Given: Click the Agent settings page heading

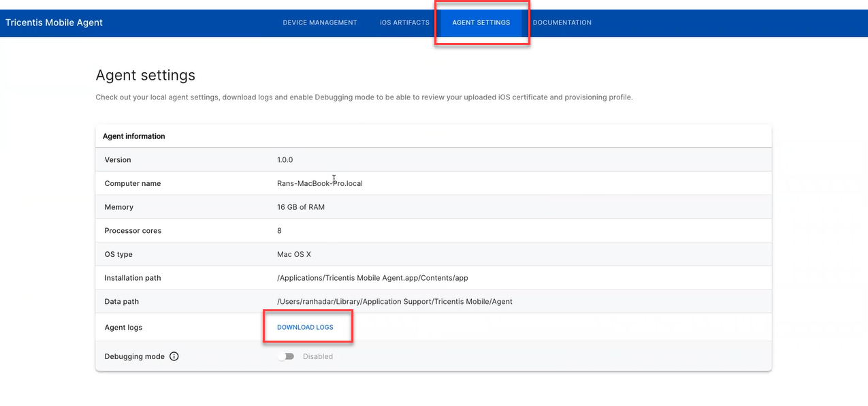Looking at the screenshot, I should pyautogui.click(x=146, y=75).
